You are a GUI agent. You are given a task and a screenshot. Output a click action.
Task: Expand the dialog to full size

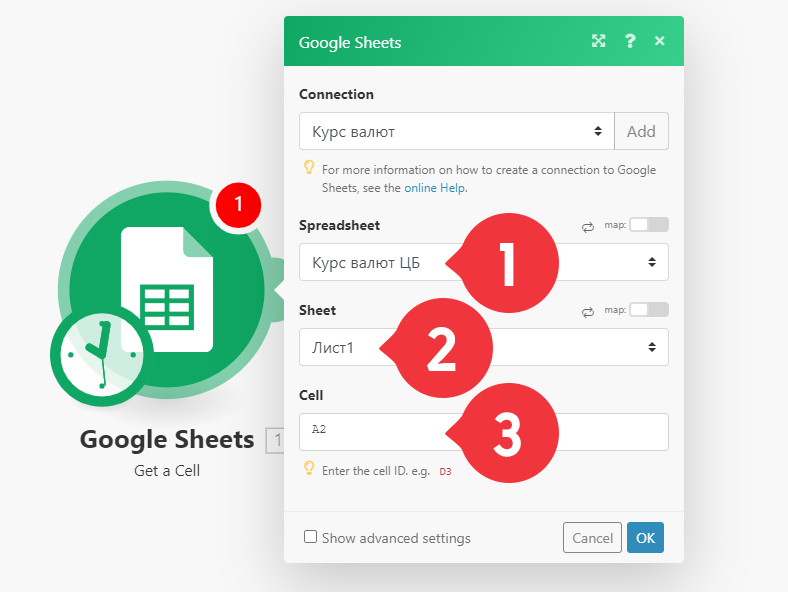click(599, 41)
